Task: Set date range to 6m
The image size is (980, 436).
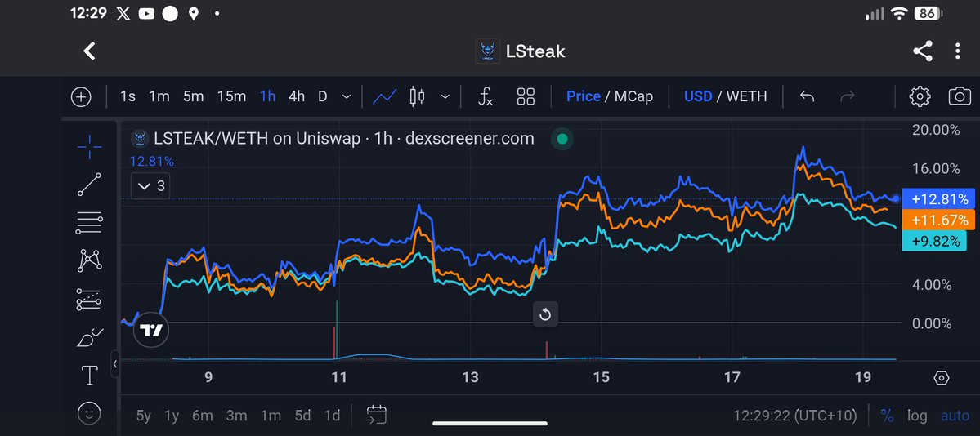Action: point(203,416)
